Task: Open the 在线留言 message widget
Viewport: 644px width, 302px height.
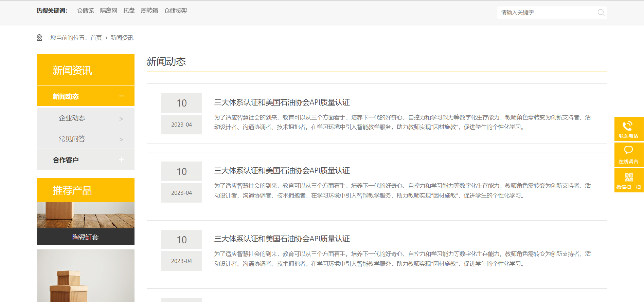Action: pyautogui.click(x=628, y=155)
